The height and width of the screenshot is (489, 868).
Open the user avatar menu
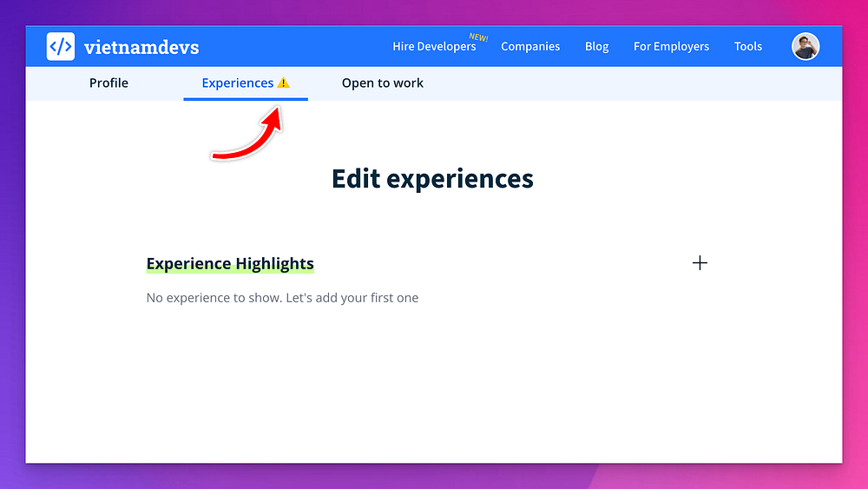[805, 47]
